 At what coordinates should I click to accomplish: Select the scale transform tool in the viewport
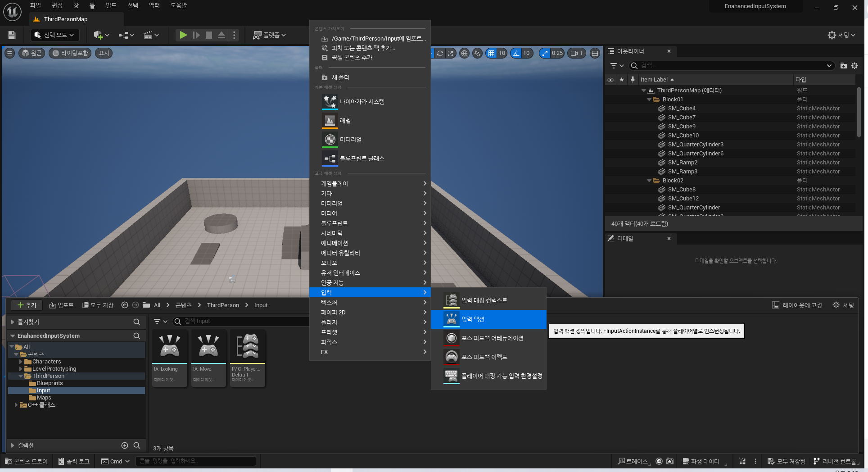pyautogui.click(x=450, y=53)
